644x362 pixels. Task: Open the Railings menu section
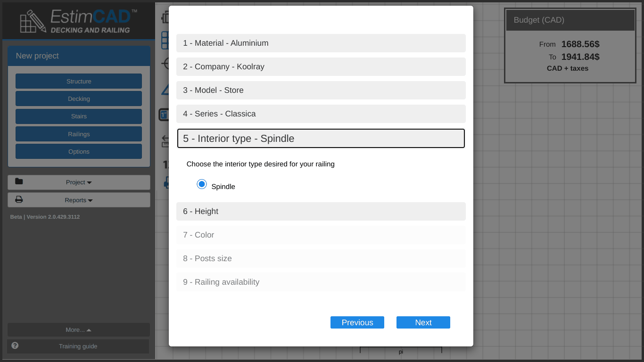79,134
